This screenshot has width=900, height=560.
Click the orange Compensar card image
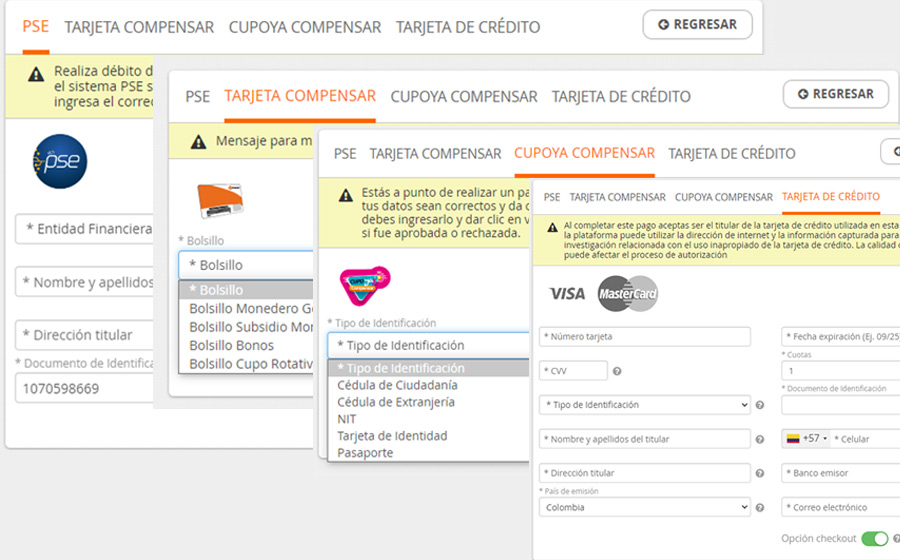point(220,201)
